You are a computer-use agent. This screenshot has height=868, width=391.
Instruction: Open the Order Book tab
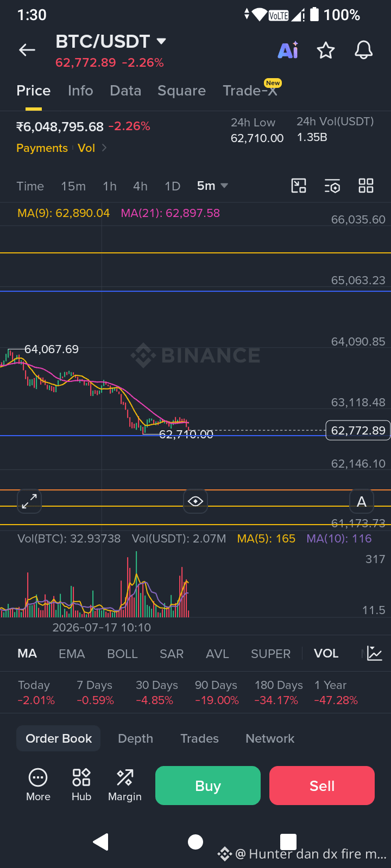(x=59, y=738)
